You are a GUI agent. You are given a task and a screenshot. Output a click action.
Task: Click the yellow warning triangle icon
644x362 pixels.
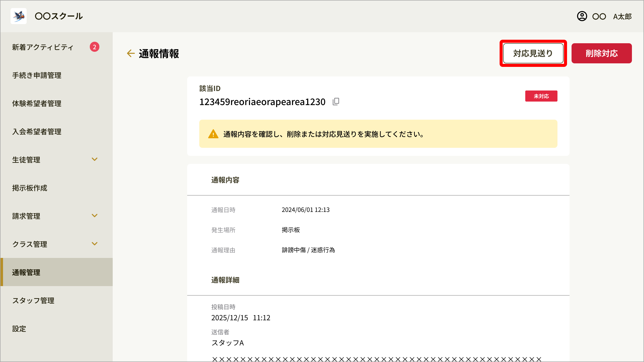[x=213, y=134]
